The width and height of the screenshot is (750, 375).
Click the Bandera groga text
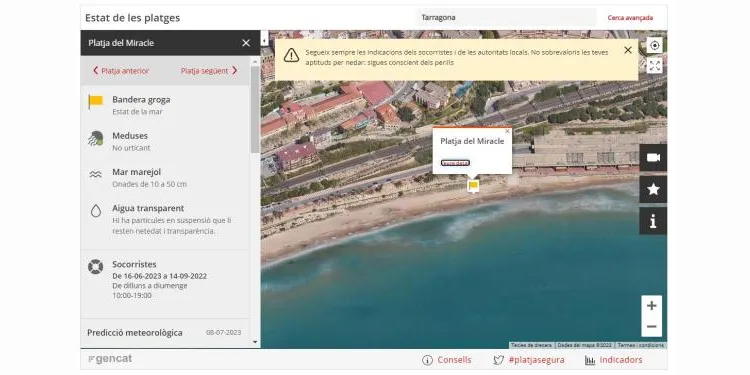pos(141,99)
